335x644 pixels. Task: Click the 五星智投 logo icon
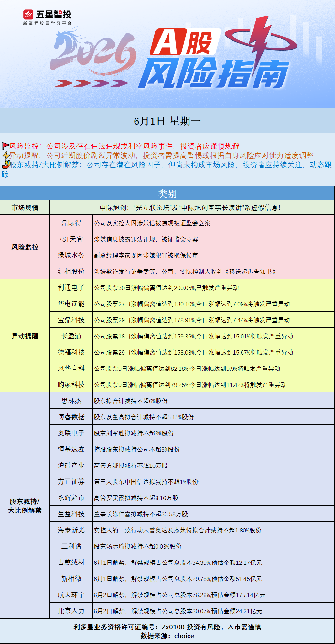tap(28, 15)
